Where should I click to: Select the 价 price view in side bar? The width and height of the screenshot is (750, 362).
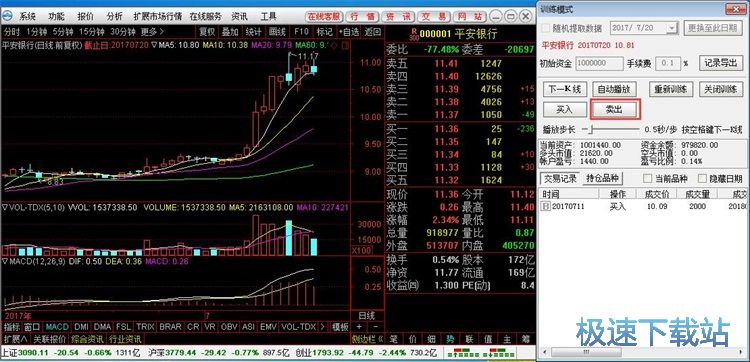click(x=412, y=339)
